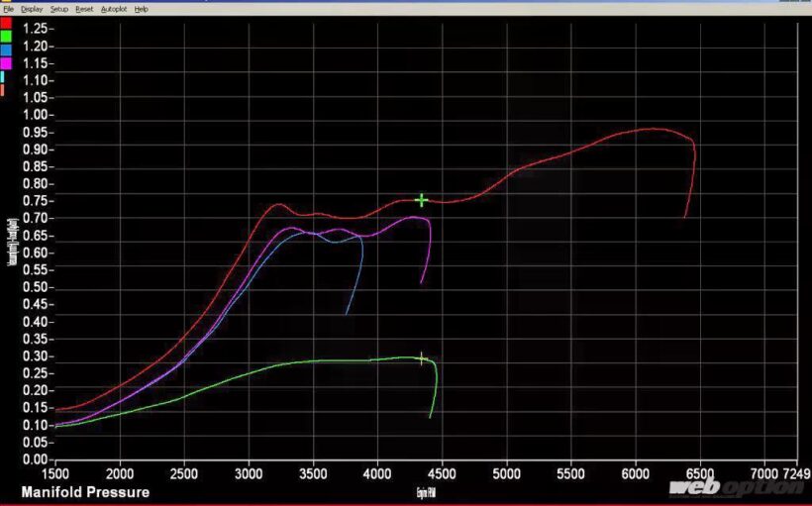The height and width of the screenshot is (506, 812).
Task: Open the Help menu
Action: point(141,8)
